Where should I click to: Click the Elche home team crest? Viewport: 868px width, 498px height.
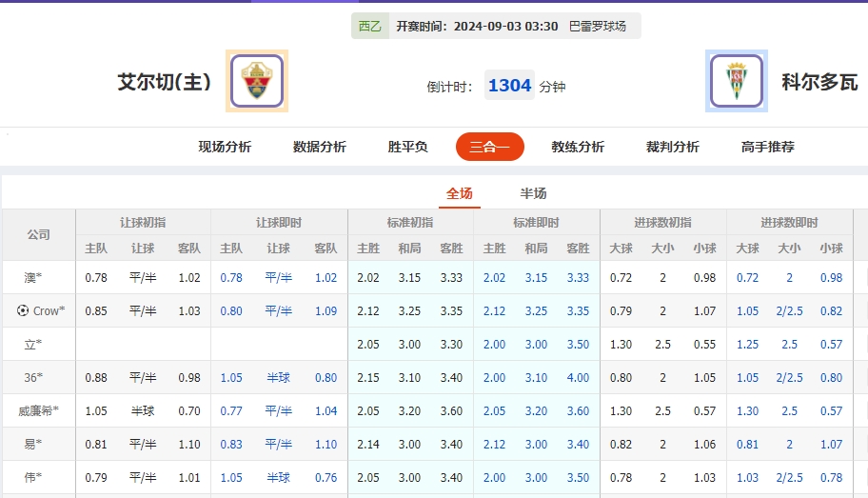257,82
